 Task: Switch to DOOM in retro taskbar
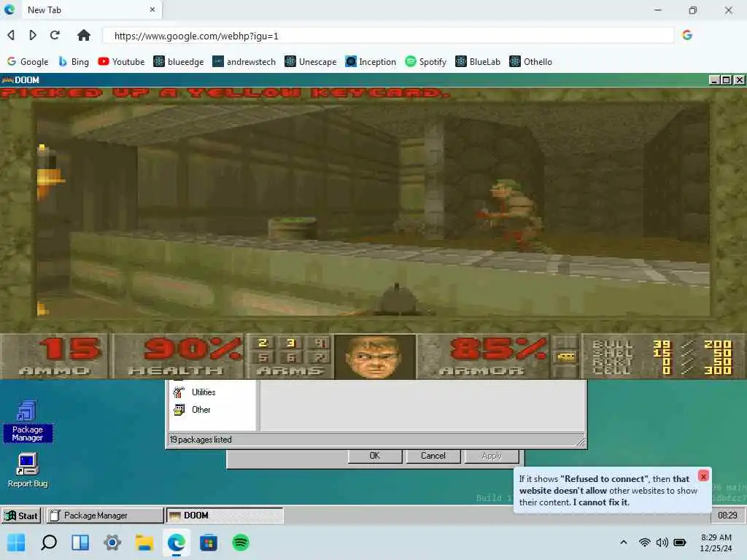click(x=225, y=516)
